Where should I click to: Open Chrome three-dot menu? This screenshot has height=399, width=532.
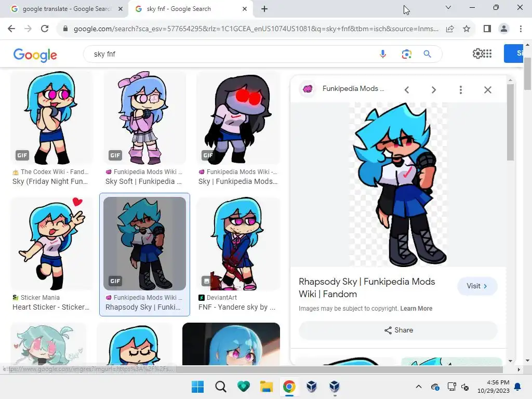(521, 29)
